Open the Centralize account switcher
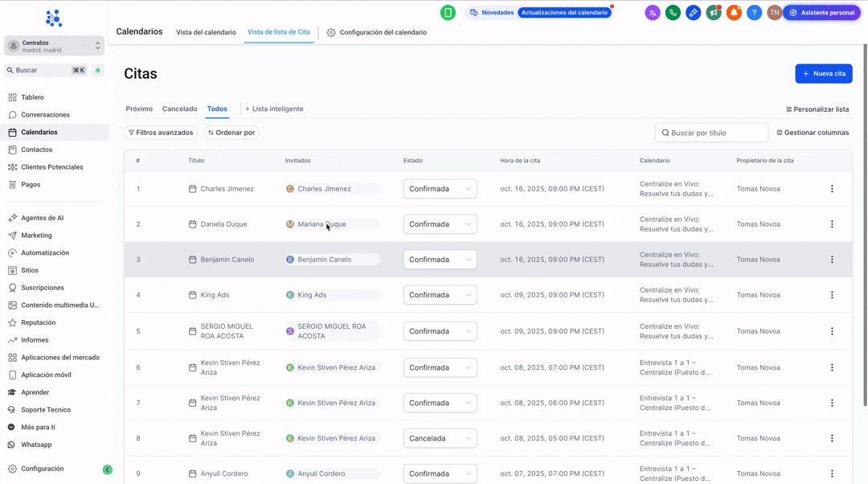868x484 pixels. pos(54,46)
